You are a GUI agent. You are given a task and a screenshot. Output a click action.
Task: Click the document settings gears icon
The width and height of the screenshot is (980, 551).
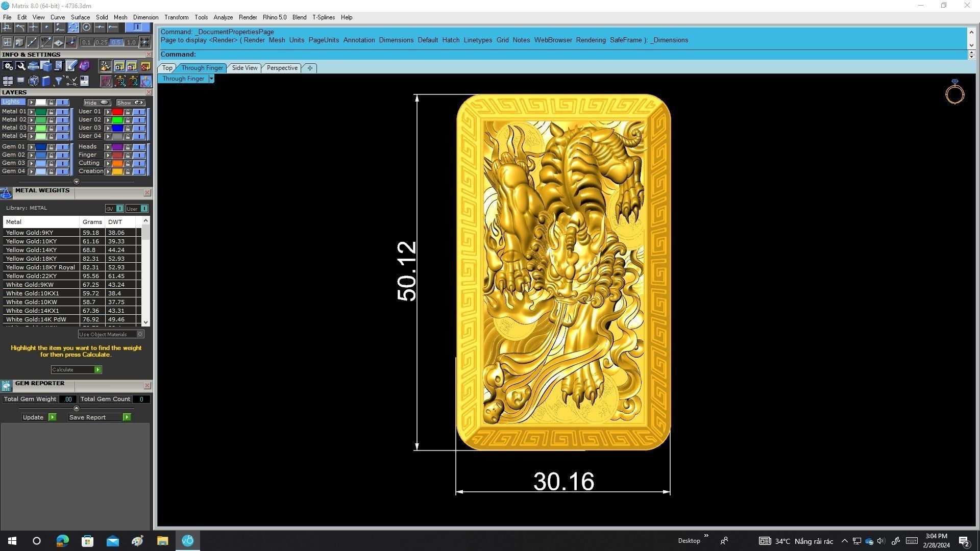[x=8, y=66]
